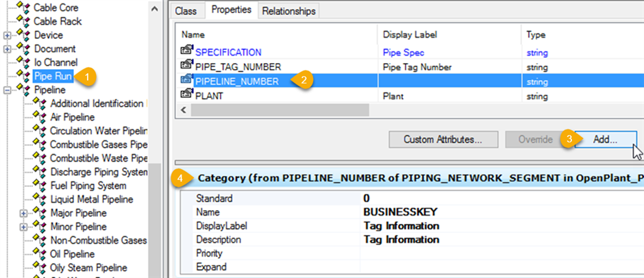Switch to the Class tab

186,11
